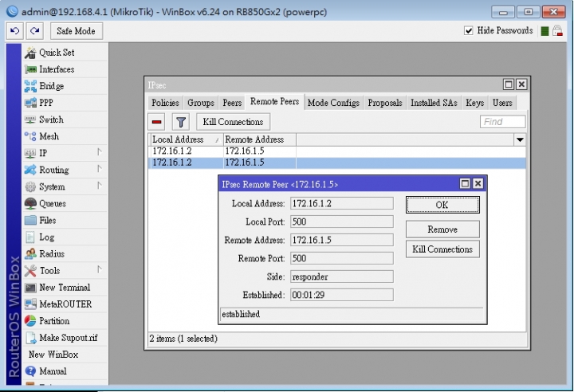Click the red minus remove icon
This screenshot has height=392, width=574.
(157, 122)
